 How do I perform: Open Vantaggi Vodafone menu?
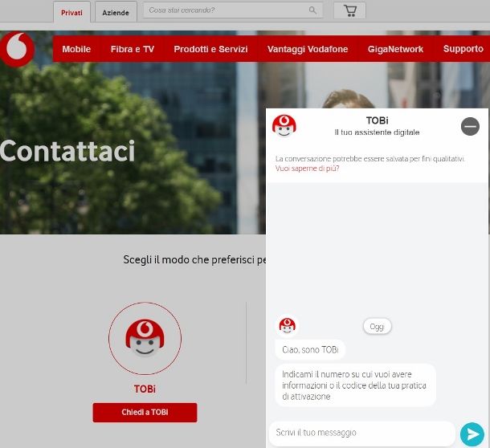pos(308,49)
